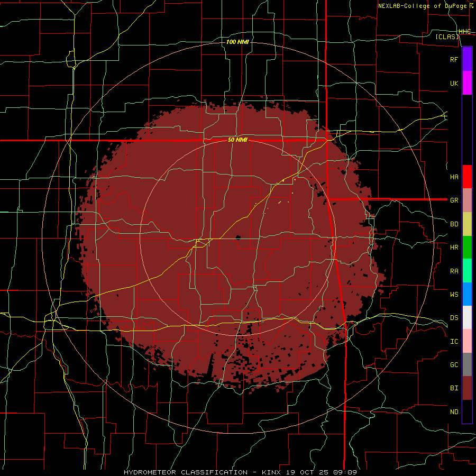
Task: Click the brown BI legend swatch
Action: coord(467,388)
